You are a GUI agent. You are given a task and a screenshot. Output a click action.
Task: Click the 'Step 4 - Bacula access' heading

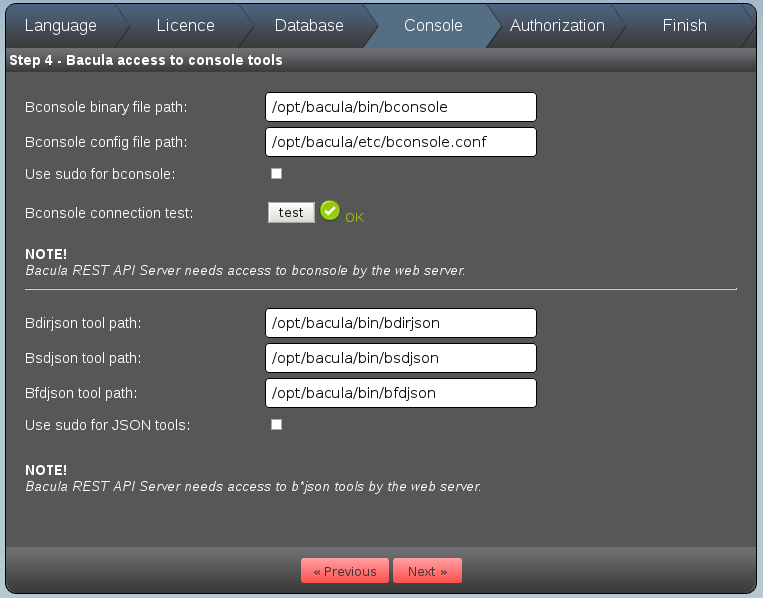pyautogui.click(x=146, y=60)
